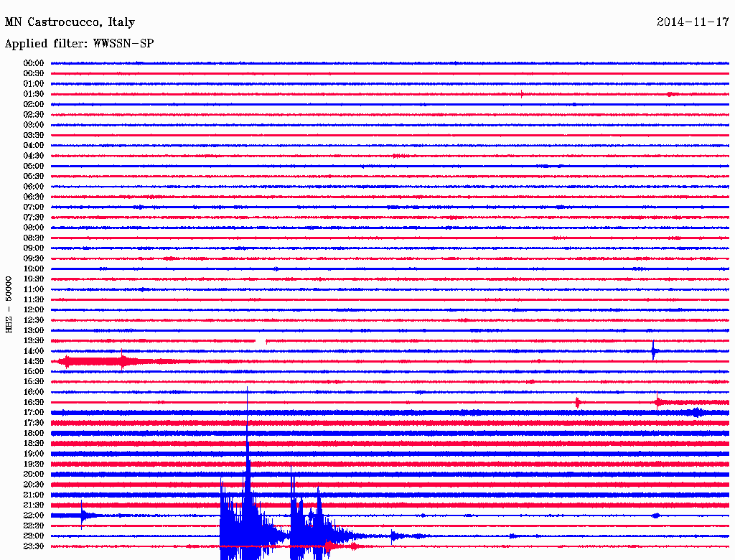
Task: Click the 16:00 time label
Action: point(34,392)
